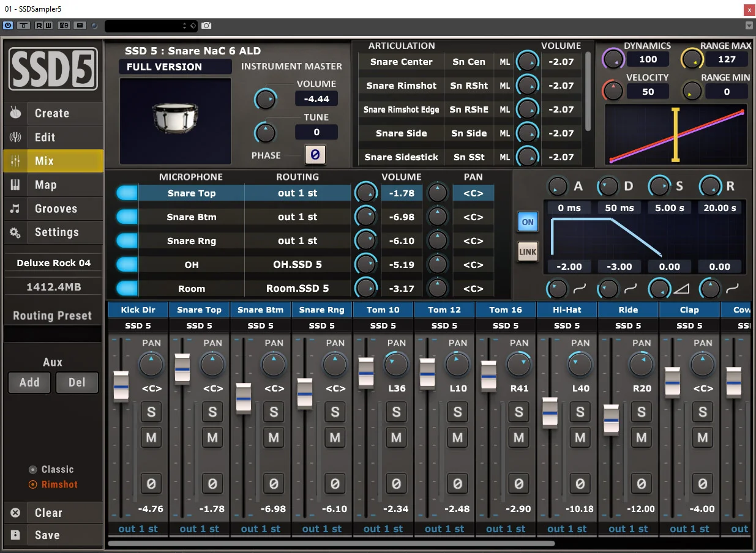Select the Snare Rimshot articulation row
The width and height of the screenshot is (756, 553).
pyautogui.click(x=402, y=86)
